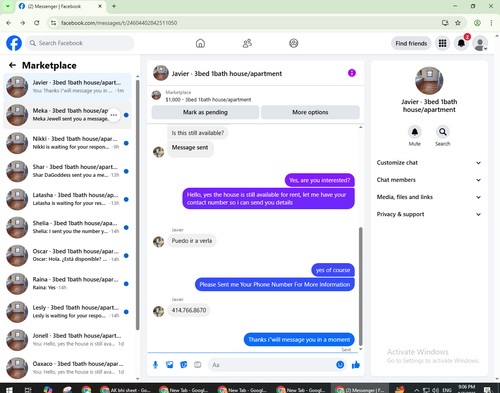
Task: Click the chat messages vertical scrollbar
Action: click(x=360, y=287)
